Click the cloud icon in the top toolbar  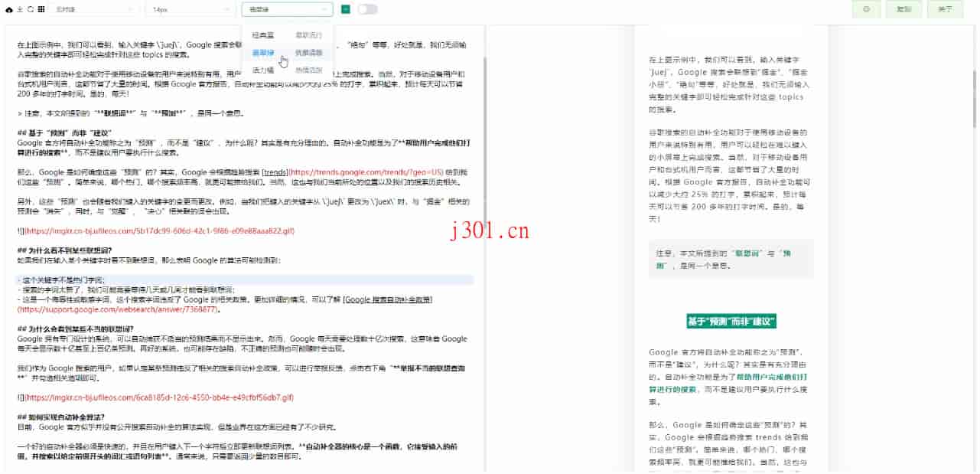click(8, 9)
